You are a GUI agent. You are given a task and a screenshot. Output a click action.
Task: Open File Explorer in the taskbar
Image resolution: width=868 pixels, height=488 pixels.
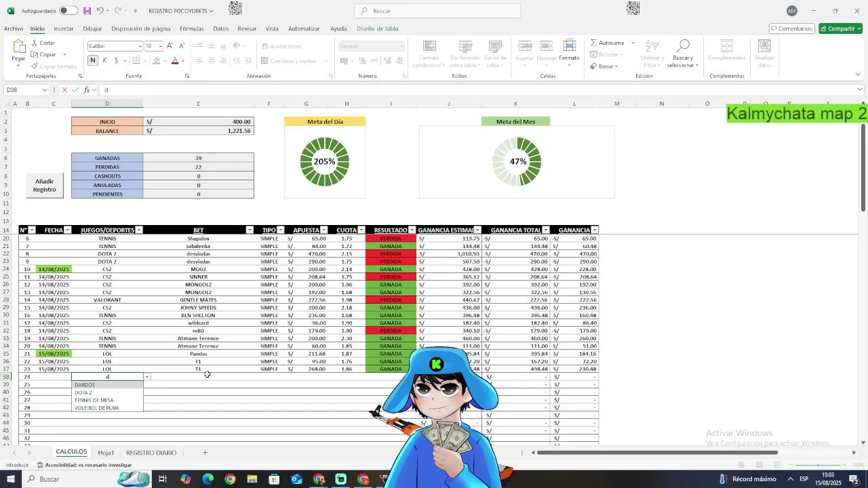pyautogui.click(x=252, y=479)
